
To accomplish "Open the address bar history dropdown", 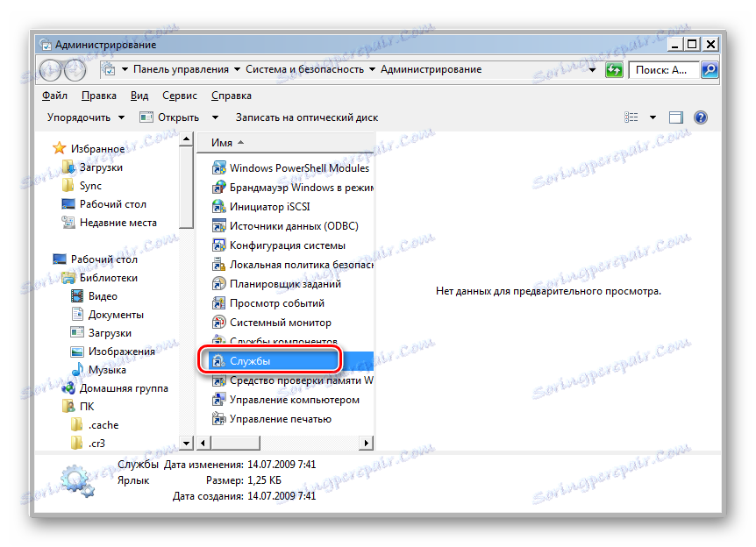I will coord(592,70).
